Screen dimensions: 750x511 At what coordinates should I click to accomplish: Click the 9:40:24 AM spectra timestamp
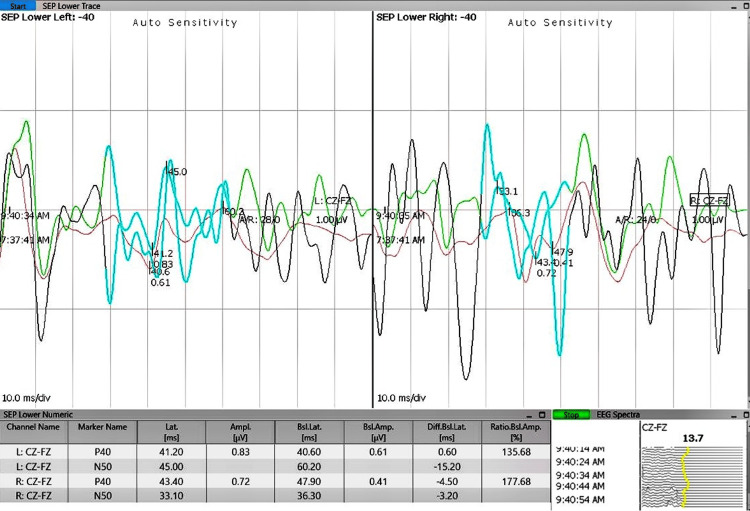580,462
